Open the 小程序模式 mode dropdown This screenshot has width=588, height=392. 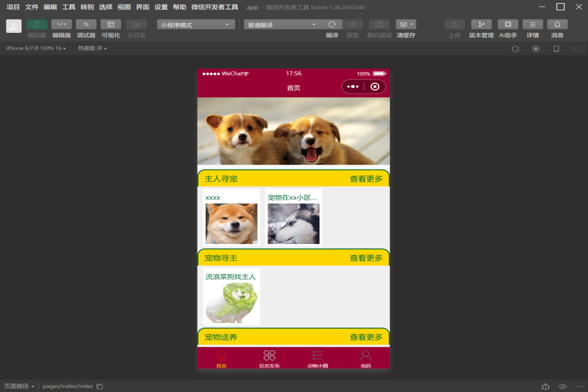[196, 24]
